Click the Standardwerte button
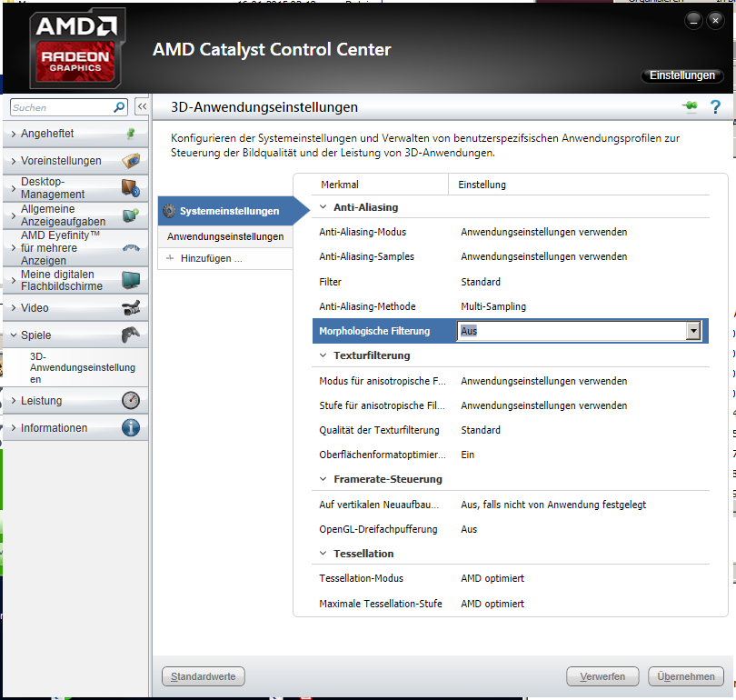 [x=204, y=676]
